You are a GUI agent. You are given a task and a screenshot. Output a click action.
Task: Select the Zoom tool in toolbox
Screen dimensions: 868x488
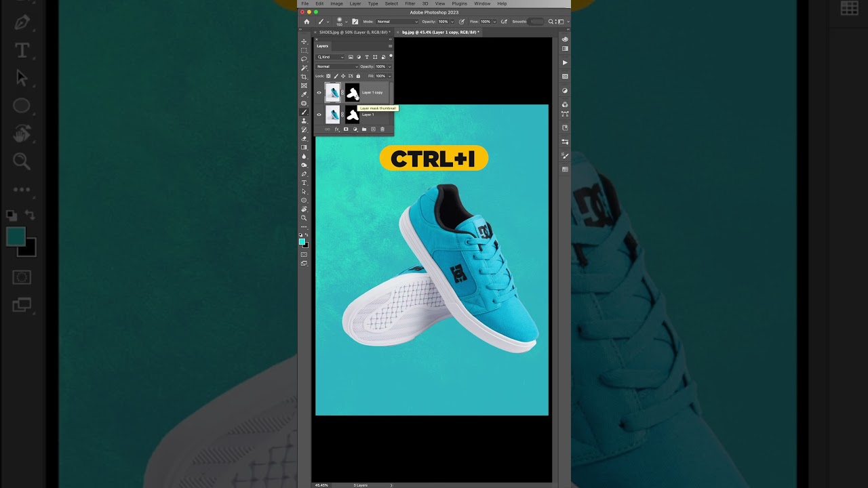pyautogui.click(x=304, y=218)
